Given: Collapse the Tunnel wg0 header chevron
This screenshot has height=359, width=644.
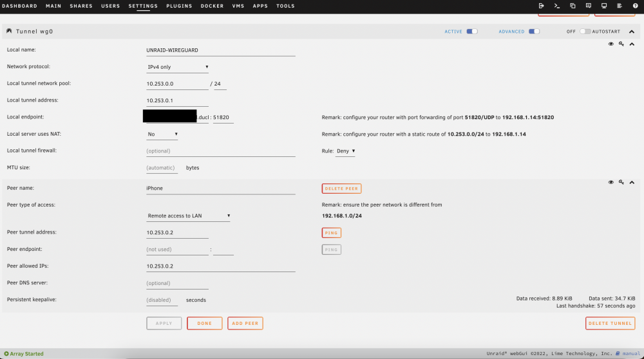Looking at the screenshot, I should 632,32.
